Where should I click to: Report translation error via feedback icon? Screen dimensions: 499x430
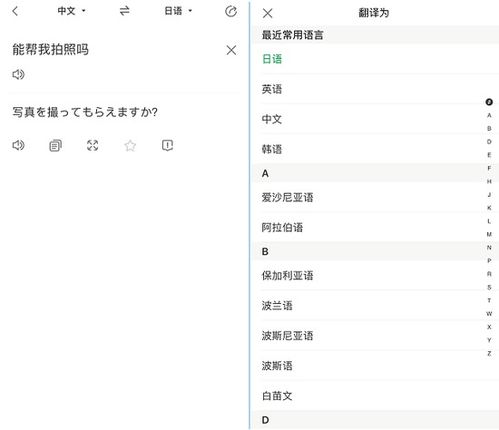coord(167,145)
